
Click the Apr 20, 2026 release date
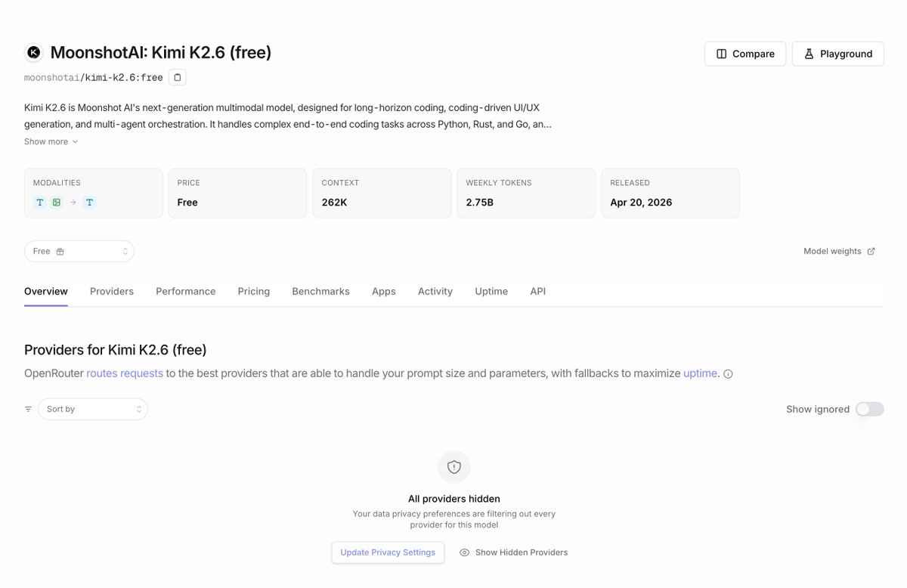[641, 203]
